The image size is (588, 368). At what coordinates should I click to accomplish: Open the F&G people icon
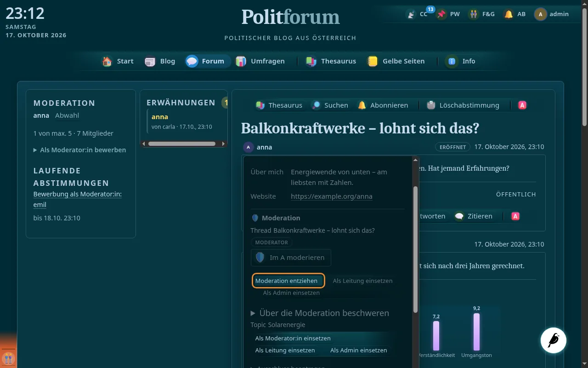click(473, 14)
